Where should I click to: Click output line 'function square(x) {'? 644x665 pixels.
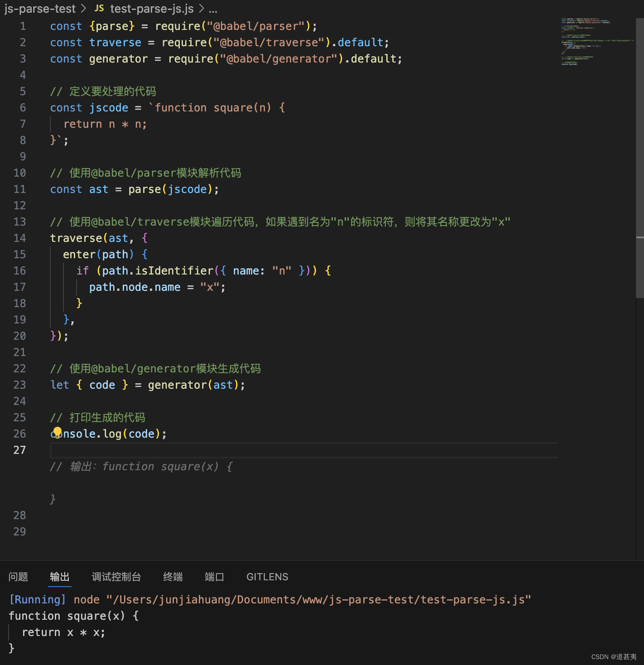(74, 616)
